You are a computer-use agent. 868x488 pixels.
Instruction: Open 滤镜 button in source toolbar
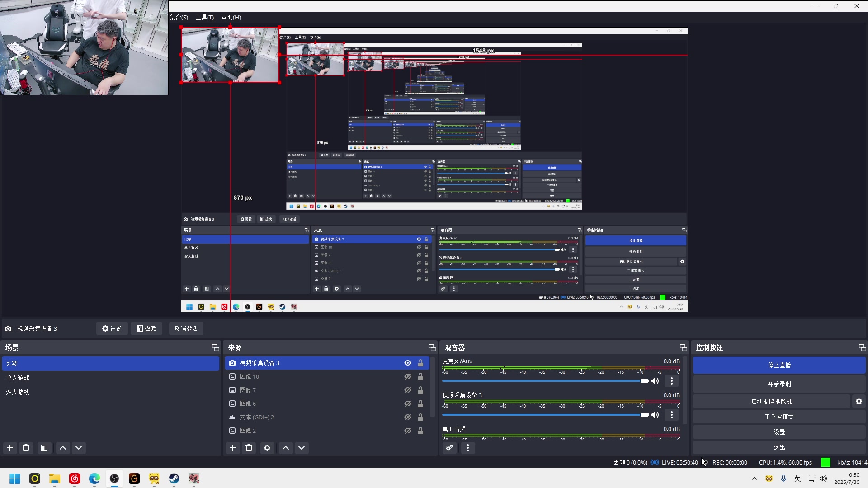146,328
